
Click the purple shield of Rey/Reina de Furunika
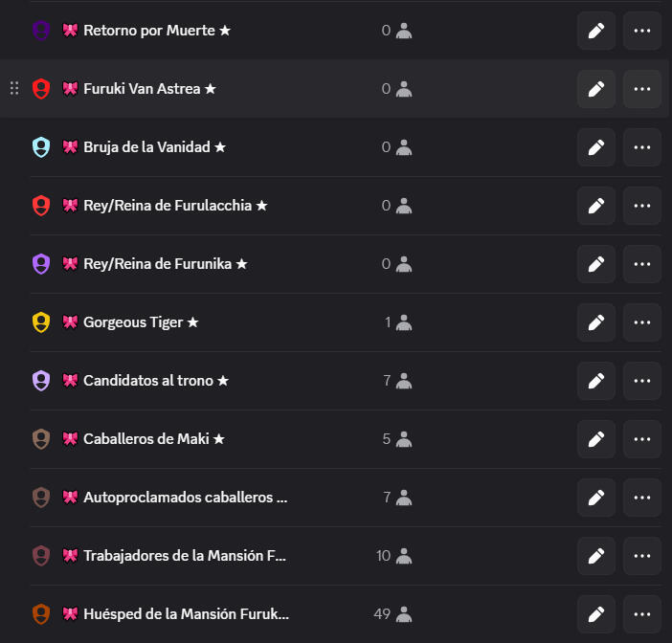click(41, 264)
